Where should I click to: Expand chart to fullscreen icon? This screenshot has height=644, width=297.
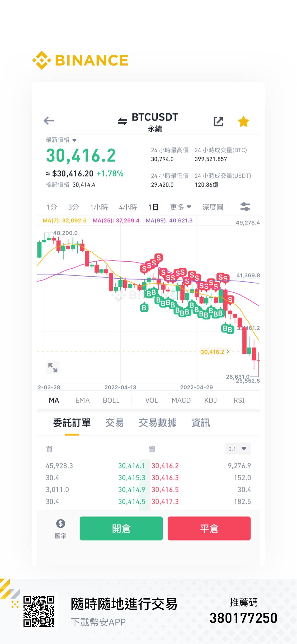[x=53, y=367]
